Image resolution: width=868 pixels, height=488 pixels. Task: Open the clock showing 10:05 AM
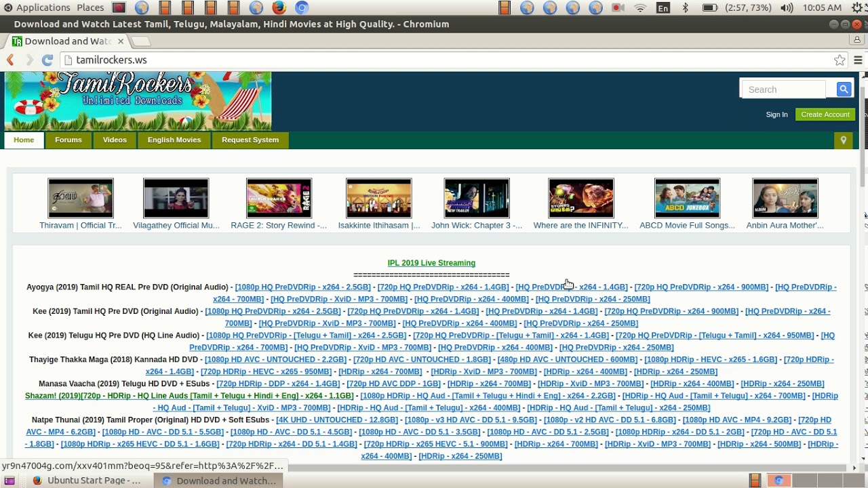click(822, 7)
